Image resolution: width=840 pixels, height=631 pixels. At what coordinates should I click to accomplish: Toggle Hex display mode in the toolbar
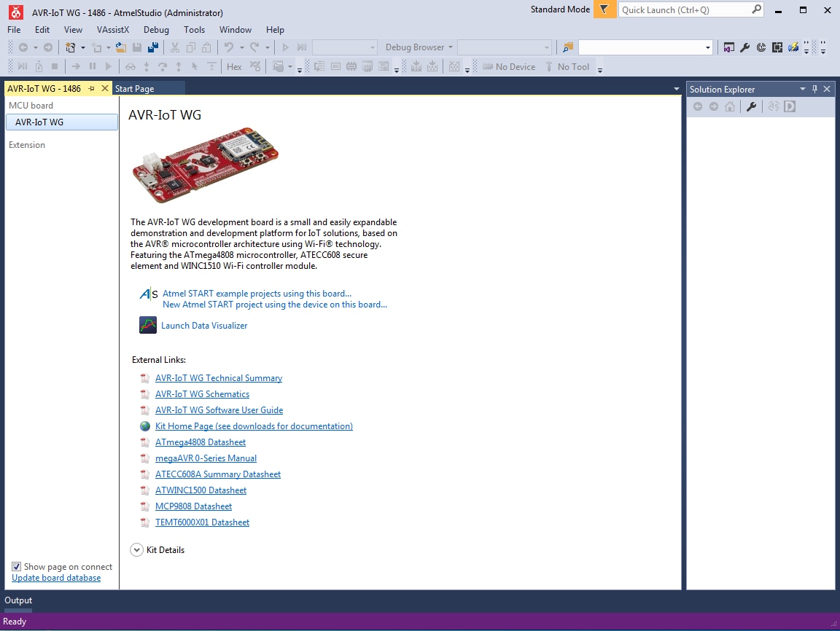[233, 66]
